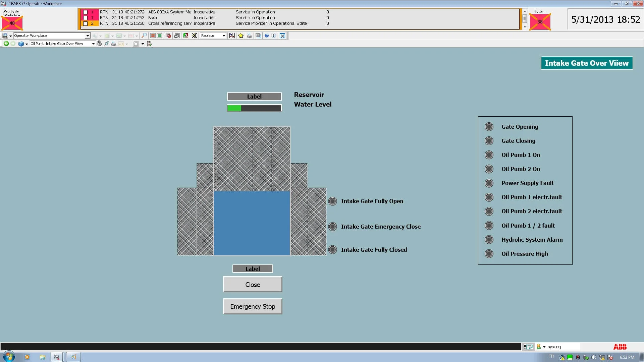Open the Operator Workplace dropdown

[88, 36]
